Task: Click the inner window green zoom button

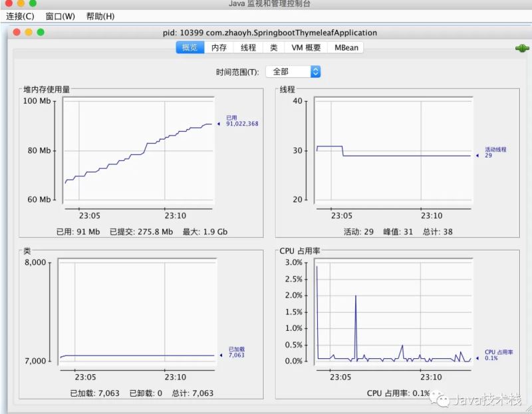Action: (41, 32)
